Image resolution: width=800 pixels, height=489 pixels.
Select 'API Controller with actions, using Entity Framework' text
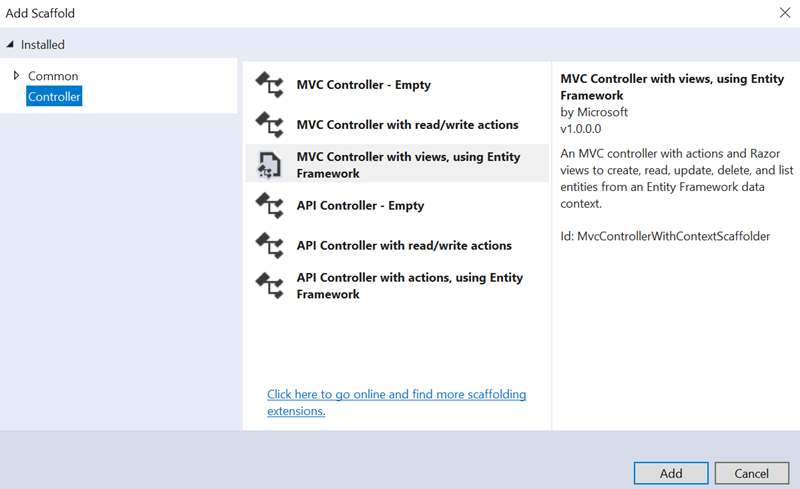[x=409, y=286]
